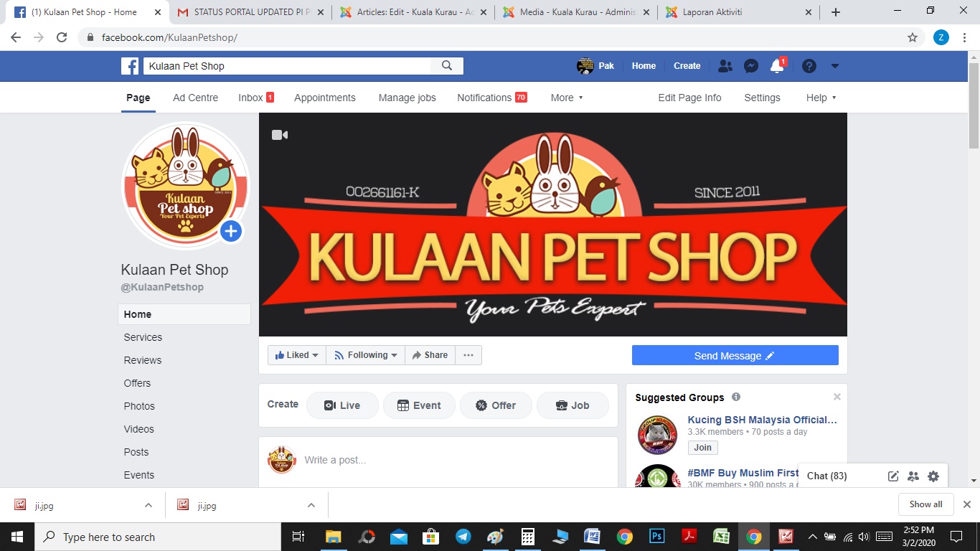Create an Offer
Screen dimensions: 980x551
496,405
